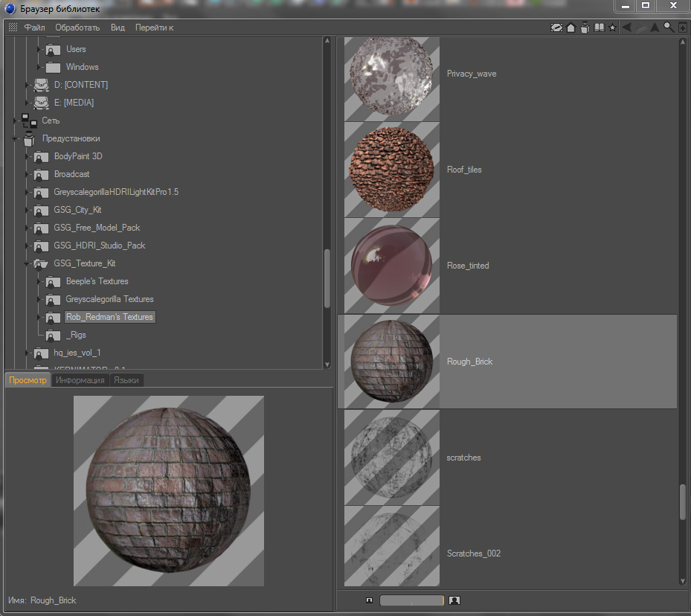Image resolution: width=691 pixels, height=616 pixels.
Task: Click the large thumbnail size icon
Action: [454, 600]
